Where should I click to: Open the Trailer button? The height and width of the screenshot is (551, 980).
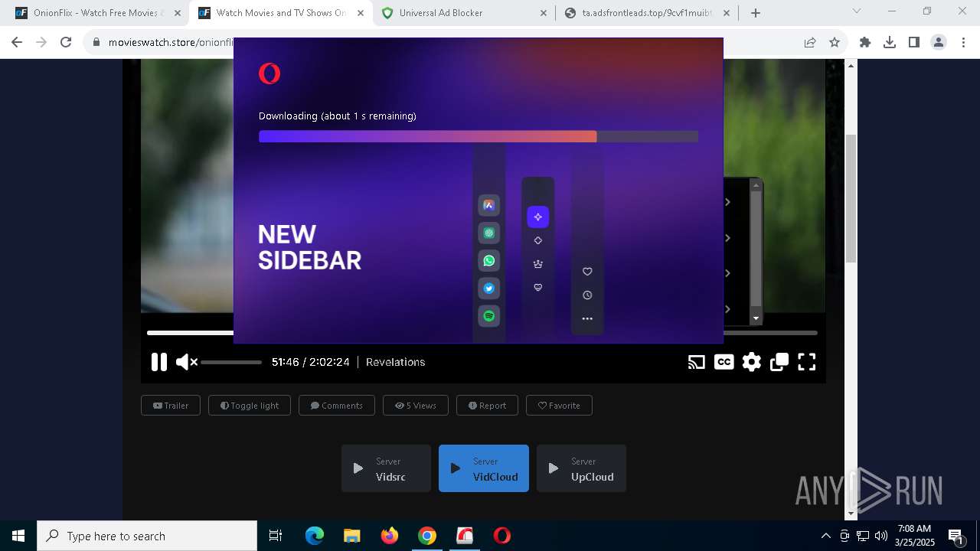pyautogui.click(x=171, y=406)
